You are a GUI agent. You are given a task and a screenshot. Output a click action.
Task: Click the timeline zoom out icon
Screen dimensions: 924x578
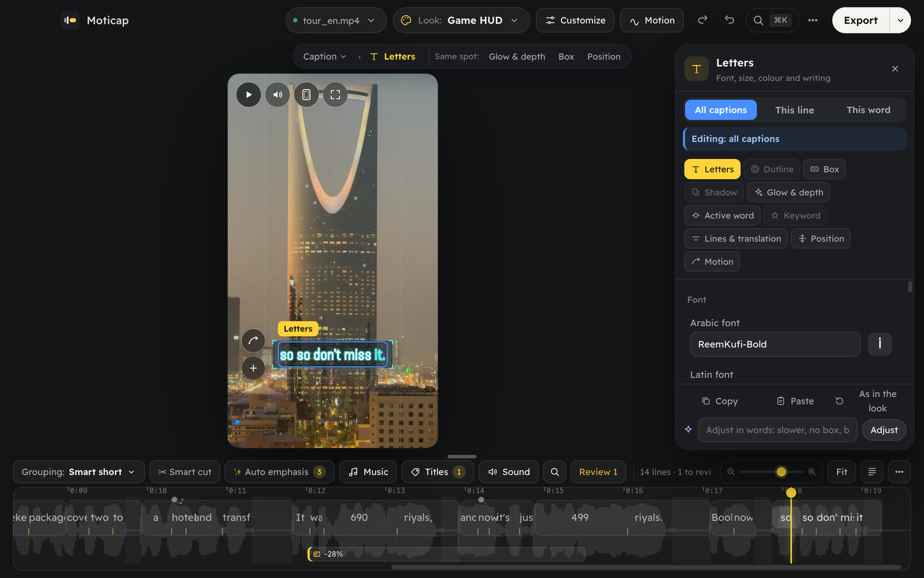[731, 472]
